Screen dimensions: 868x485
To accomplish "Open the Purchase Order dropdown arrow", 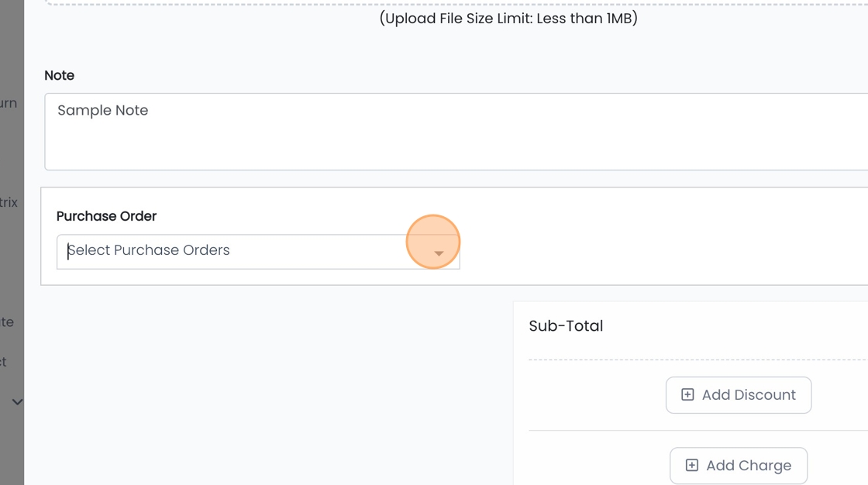I will coord(439,253).
